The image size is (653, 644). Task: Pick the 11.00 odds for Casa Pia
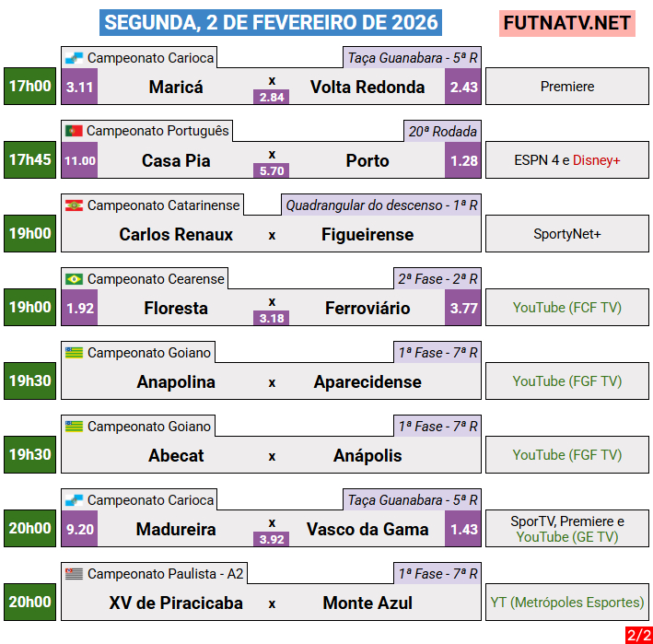tap(80, 160)
